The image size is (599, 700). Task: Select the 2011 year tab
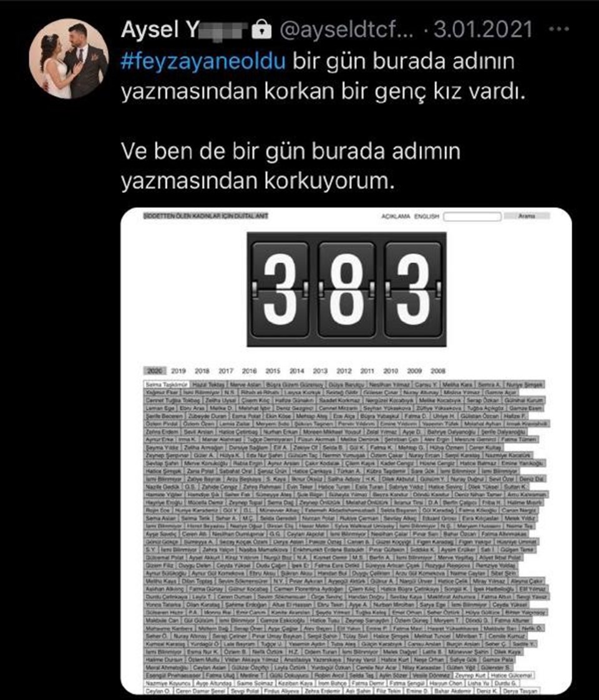point(368,371)
